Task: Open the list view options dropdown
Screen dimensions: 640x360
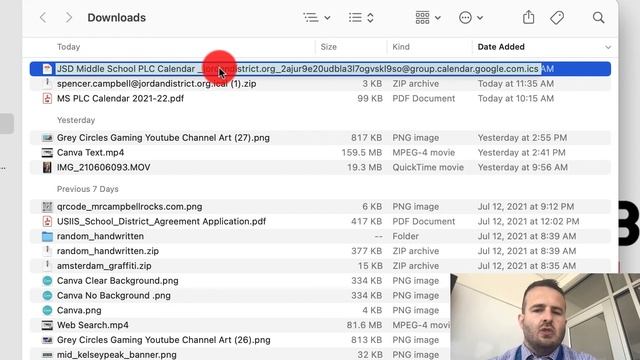Action: (317, 18)
